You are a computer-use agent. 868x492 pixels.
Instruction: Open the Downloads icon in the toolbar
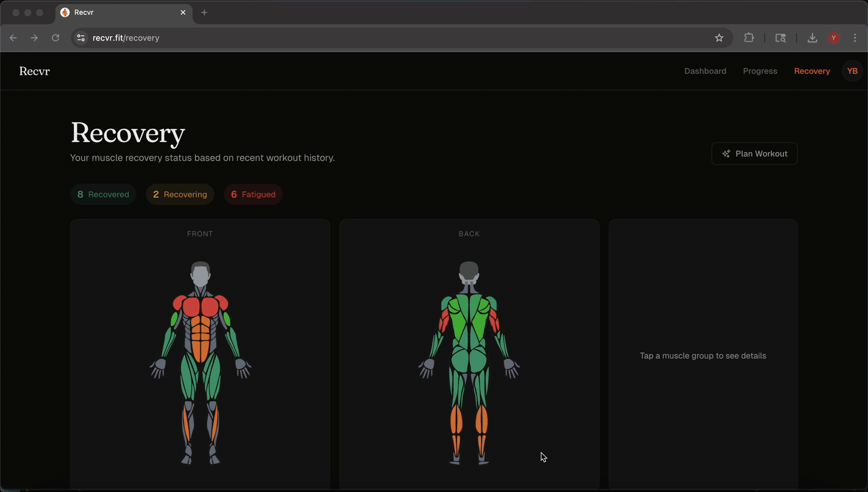point(812,38)
